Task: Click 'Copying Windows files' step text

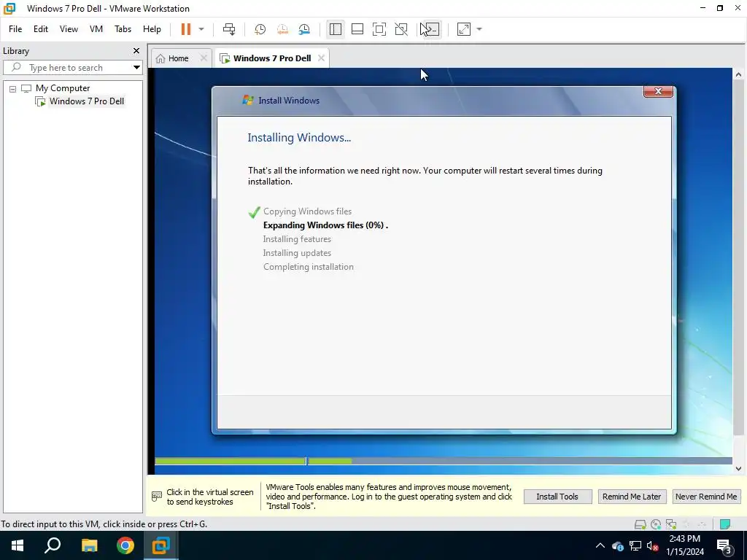Action: 307,211
